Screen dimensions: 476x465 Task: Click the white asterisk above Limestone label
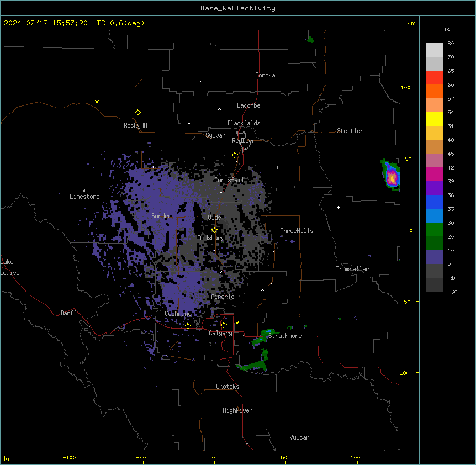(x=84, y=191)
